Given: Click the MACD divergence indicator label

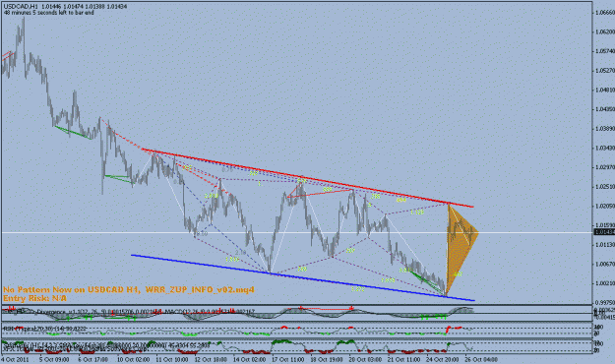Looking at the screenshot, I should click(129, 311).
